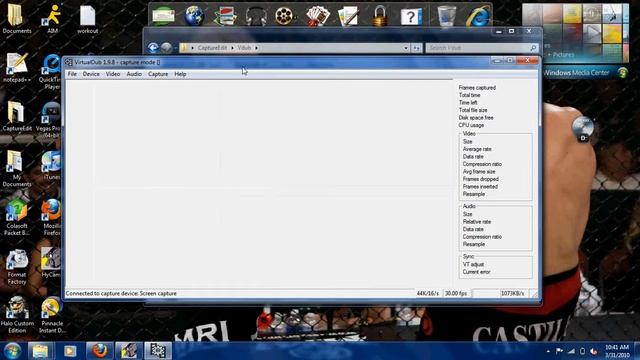This screenshot has width=640, height=360.
Task: Click the Recycle Bin icon in the dock
Action: pos(446,16)
